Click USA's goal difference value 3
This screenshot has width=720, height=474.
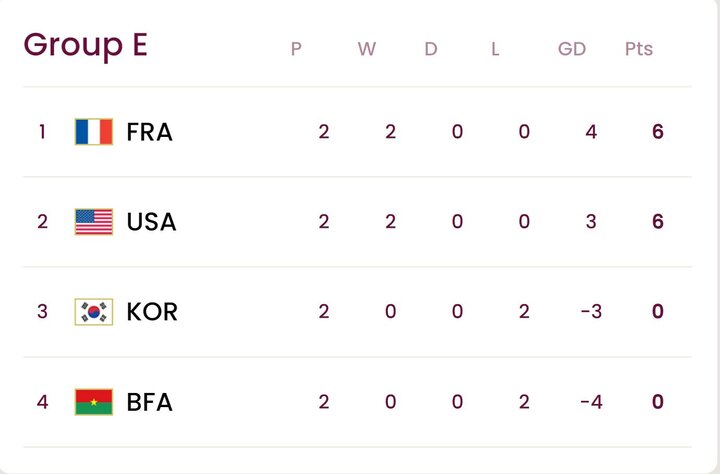591,222
